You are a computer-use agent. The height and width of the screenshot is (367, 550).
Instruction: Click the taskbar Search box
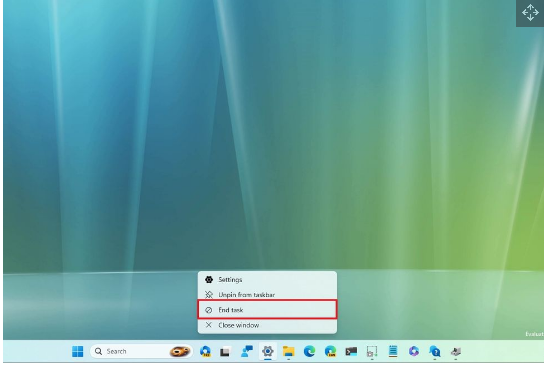coord(141,351)
